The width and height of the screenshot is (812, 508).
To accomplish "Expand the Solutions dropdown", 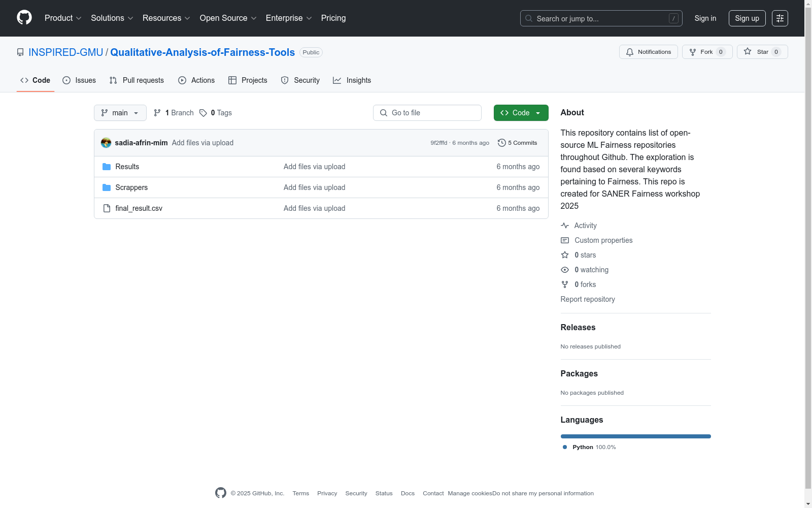I will 112,18.
